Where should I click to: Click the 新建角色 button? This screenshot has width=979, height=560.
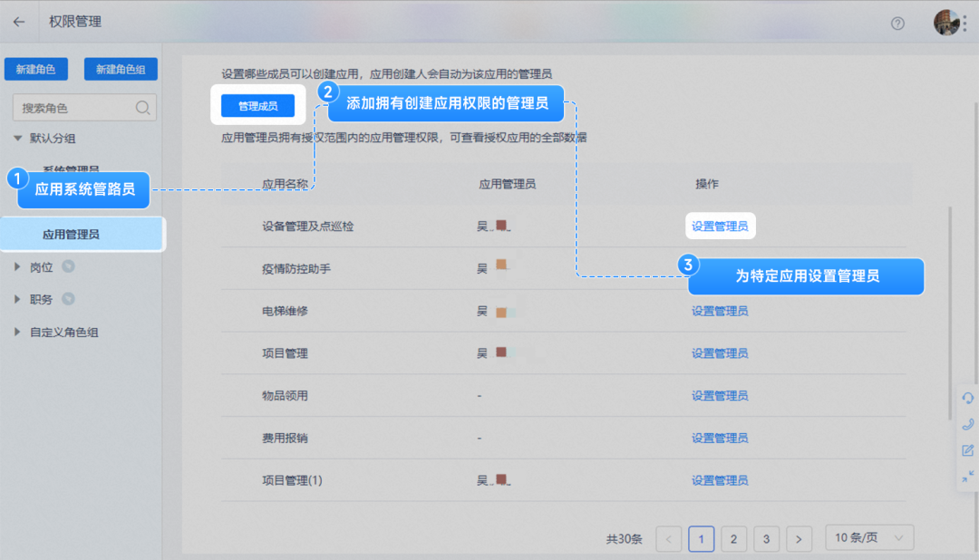pyautogui.click(x=35, y=69)
